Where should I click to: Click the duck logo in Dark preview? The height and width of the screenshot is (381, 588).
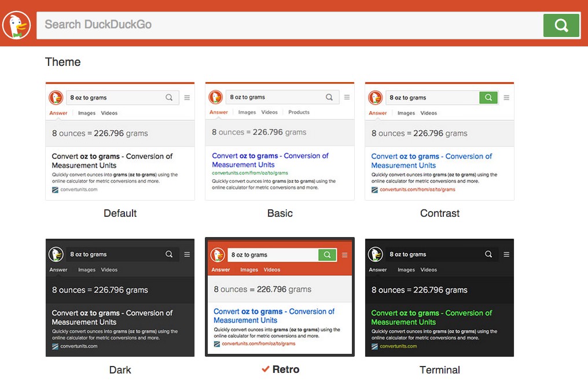pyautogui.click(x=56, y=254)
